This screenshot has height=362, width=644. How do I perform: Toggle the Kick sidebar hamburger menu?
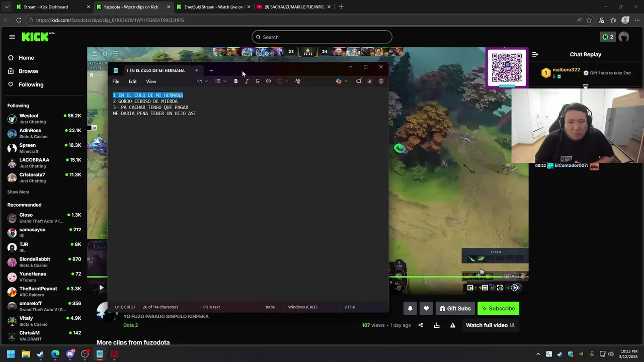click(12, 37)
